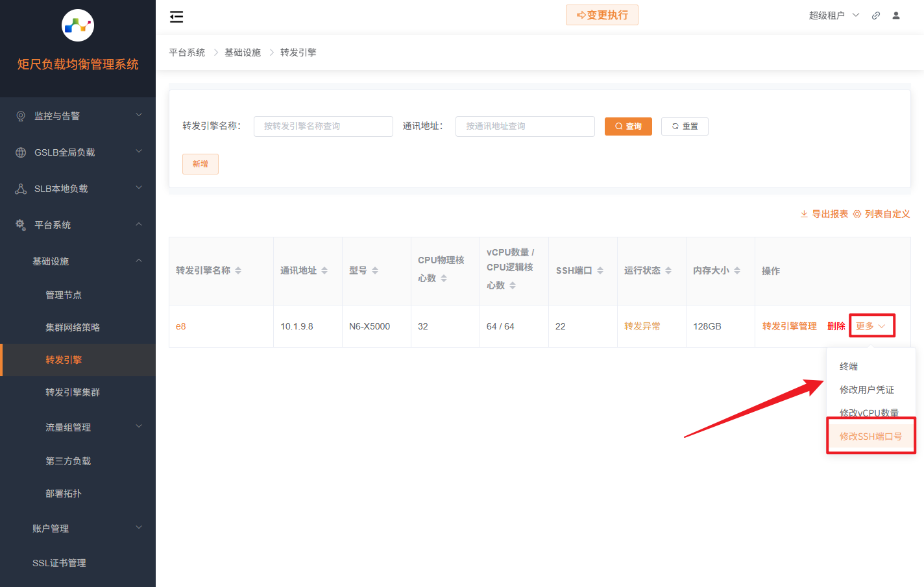Click the 查询 search button
The width and height of the screenshot is (924, 587).
tap(628, 126)
